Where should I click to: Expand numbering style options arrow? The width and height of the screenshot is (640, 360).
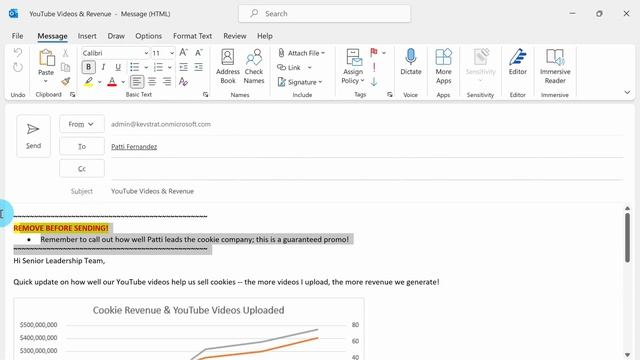169,67
